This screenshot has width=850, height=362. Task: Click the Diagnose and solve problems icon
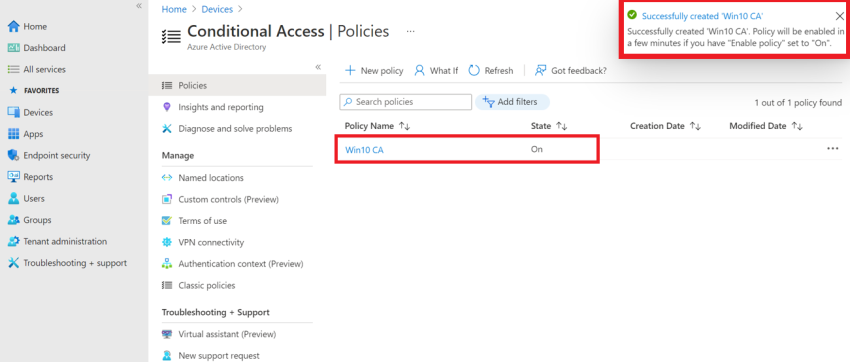[167, 128]
